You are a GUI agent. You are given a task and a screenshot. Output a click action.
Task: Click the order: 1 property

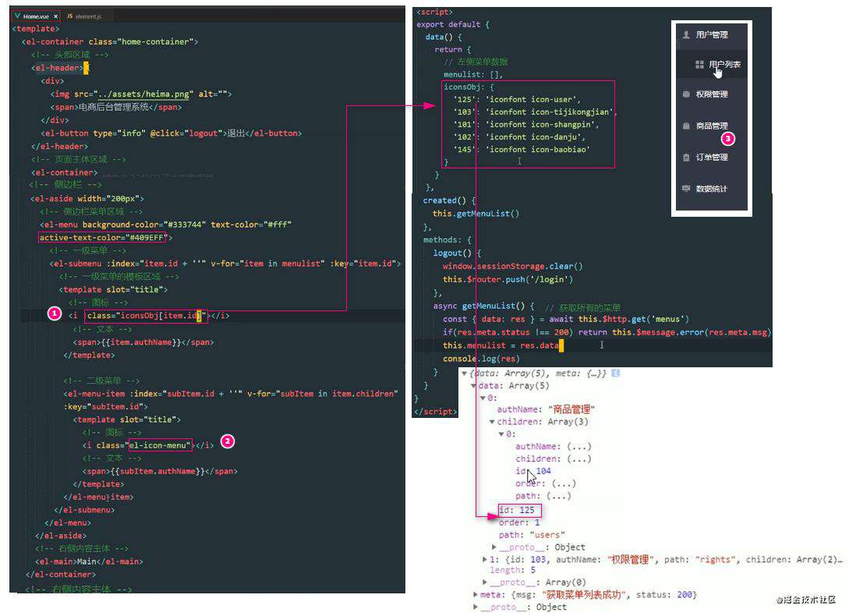[519, 522]
